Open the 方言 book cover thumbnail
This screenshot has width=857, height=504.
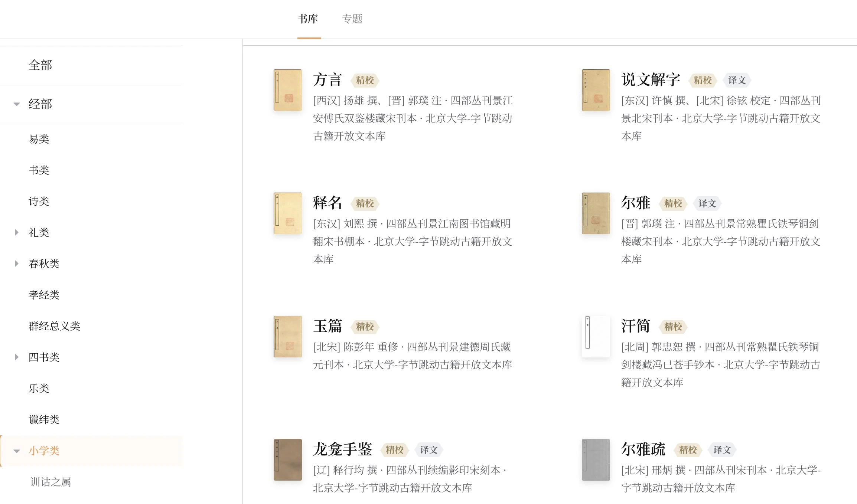[287, 90]
